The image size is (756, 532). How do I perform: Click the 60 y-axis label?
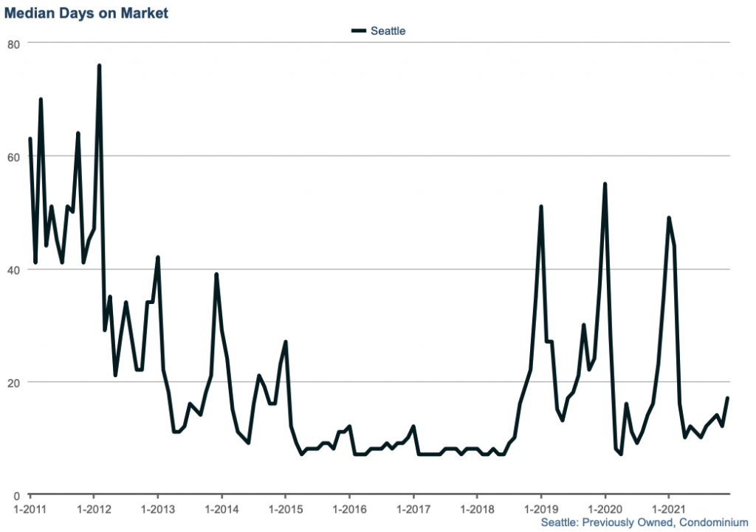[x=13, y=156]
